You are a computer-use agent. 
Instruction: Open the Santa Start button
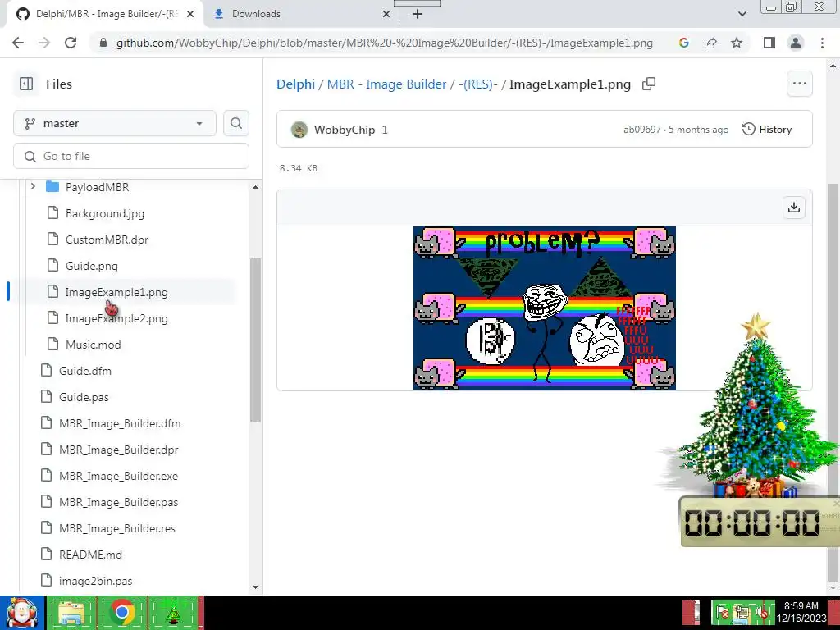click(x=22, y=613)
